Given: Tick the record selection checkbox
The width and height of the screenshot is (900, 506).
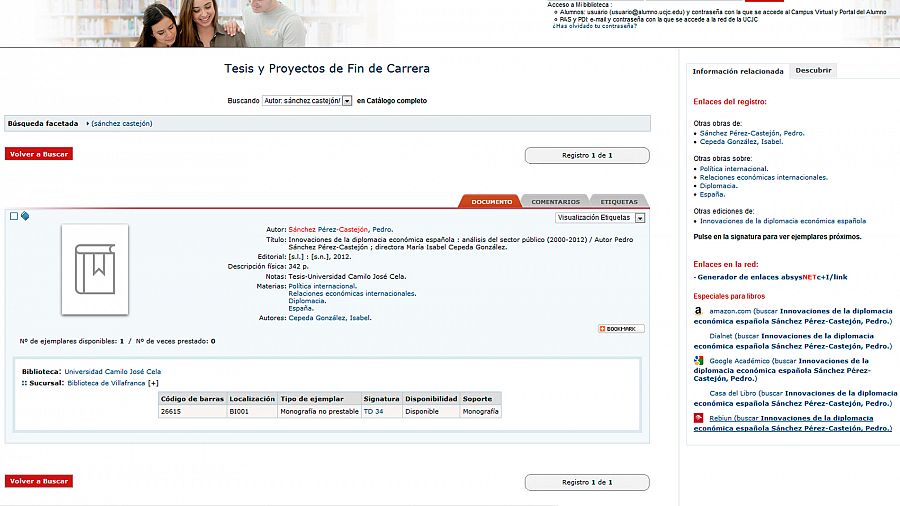Looking at the screenshot, I should click(14, 216).
